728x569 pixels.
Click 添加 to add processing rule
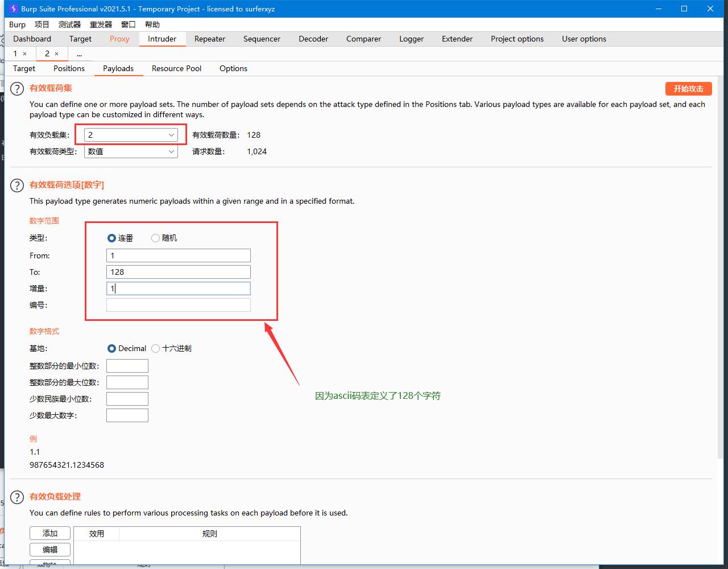pos(50,533)
